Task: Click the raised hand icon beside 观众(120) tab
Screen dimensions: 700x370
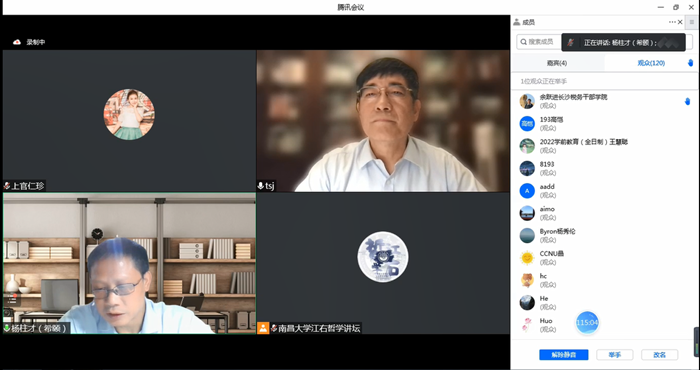Action: pyautogui.click(x=691, y=63)
